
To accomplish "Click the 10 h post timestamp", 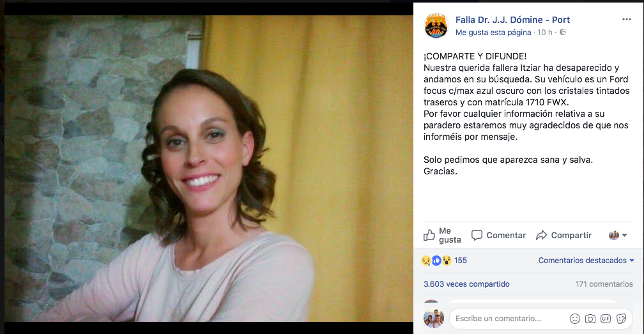I will point(544,33).
